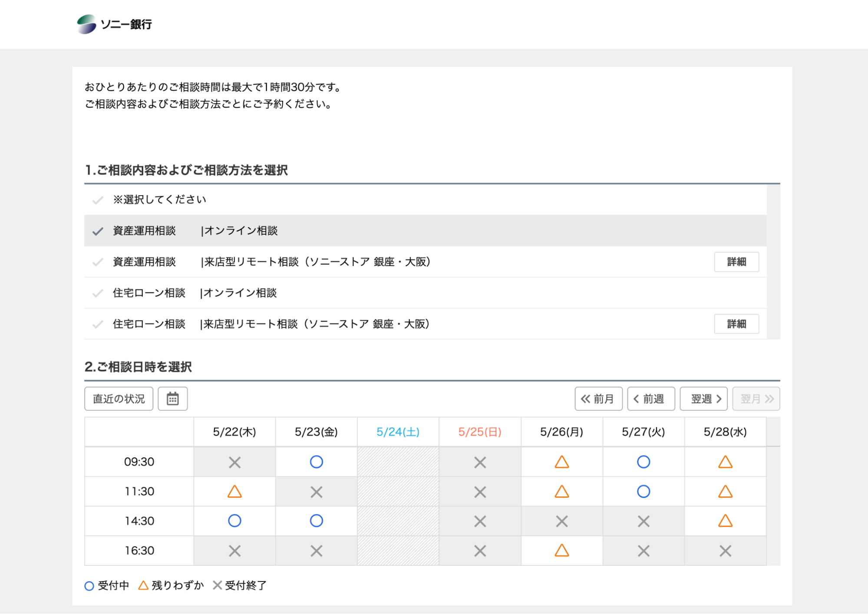Image resolution: width=868 pixels, height=614 pixels.
Task: Click closed X slot 5/26 at 14:30
Action: pos(562,521)
